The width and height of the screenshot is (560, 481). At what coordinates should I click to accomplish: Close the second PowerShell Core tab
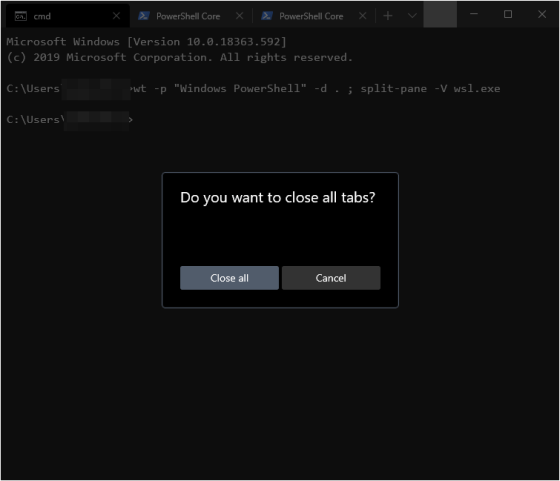pos(362,16)
